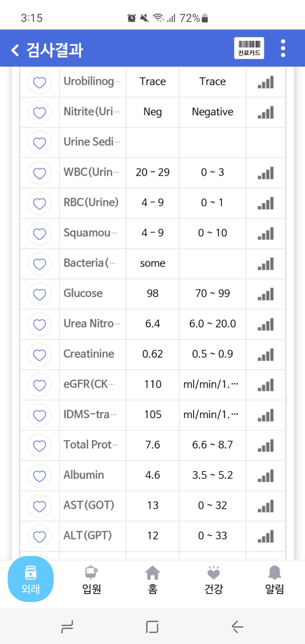Image resolution: width=305 pixels, height=644 pixels.
Task: Switch to the 입원 tab
Action: pyautogui.click(x=92, y=580)
